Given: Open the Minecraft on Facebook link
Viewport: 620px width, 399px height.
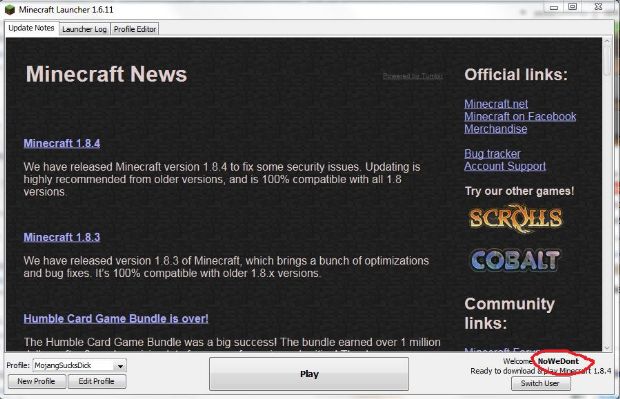Looking at the screenshot, I should point(520,116).
